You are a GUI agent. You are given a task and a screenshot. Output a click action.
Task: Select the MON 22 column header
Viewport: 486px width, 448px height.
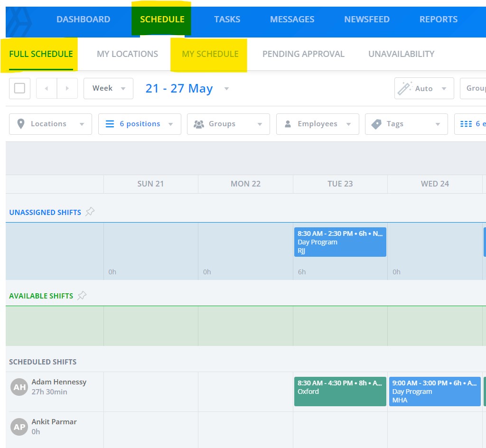point(245,184)
